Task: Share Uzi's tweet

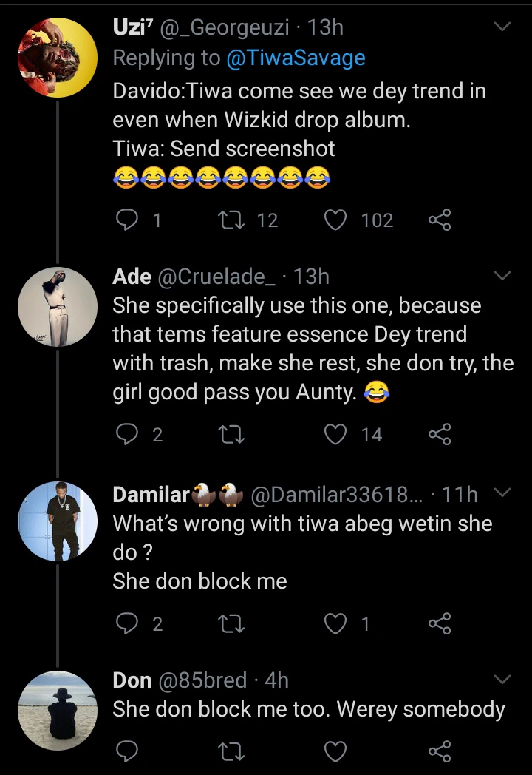Action: 440,220
